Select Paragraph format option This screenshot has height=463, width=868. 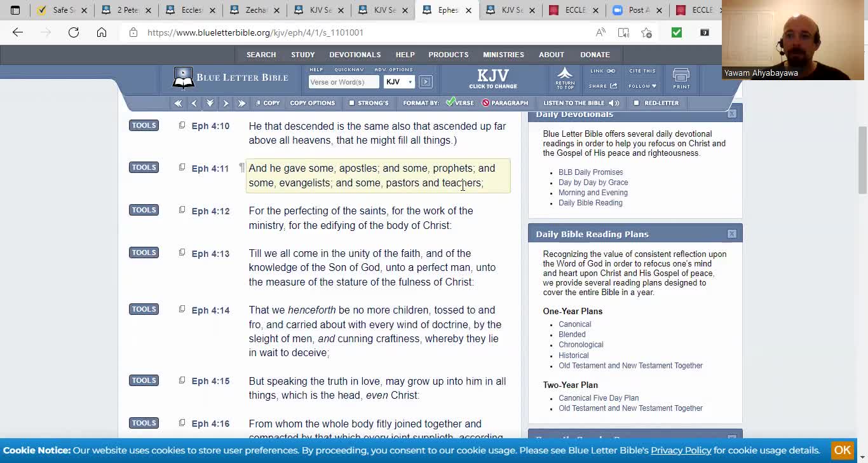[505, 103]
